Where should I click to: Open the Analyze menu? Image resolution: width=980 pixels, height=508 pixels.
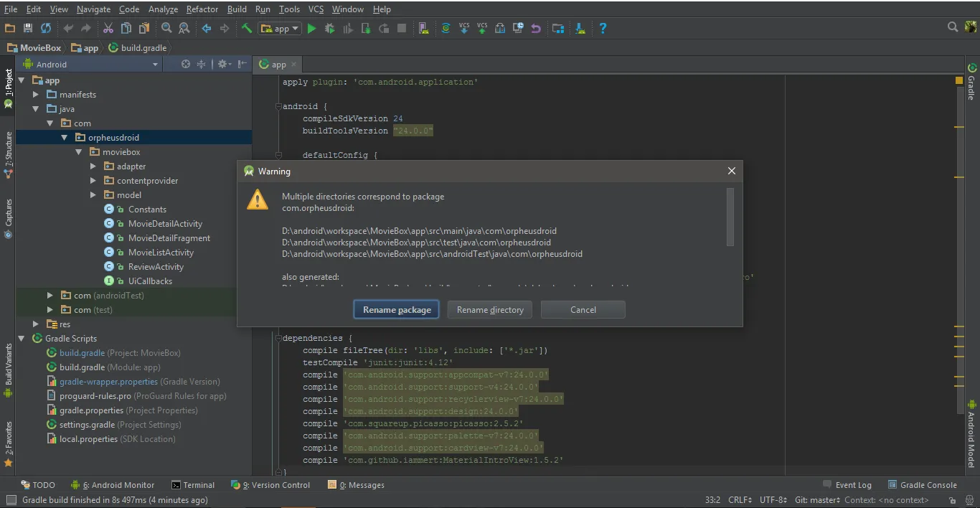coord(163,9)
